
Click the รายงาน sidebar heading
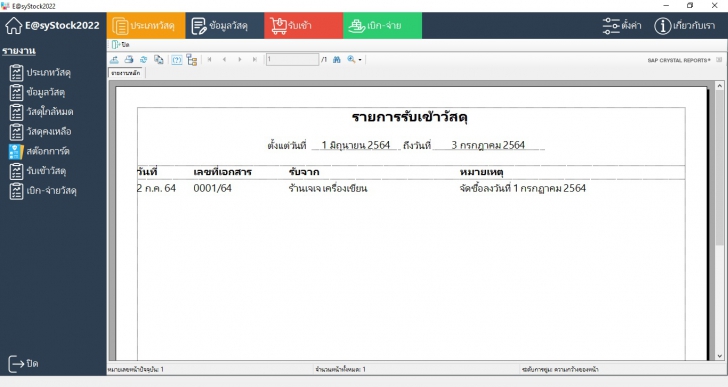[x=19, y=51]
